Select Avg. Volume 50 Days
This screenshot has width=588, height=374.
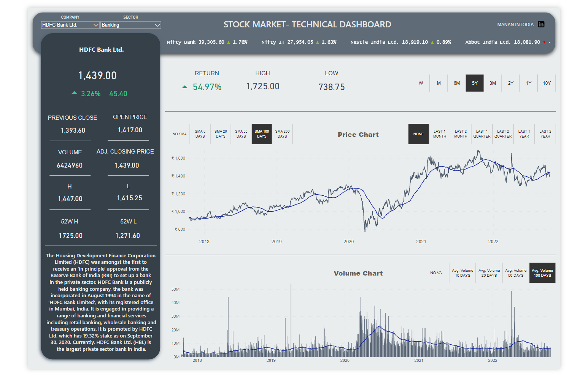point(516,273)
